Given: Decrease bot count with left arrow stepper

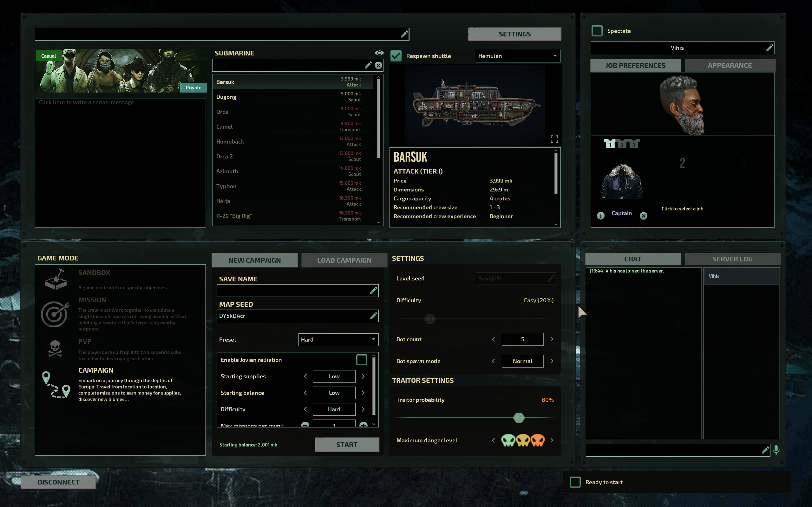Looking at the screenshot, I should [x=494, y=339].
